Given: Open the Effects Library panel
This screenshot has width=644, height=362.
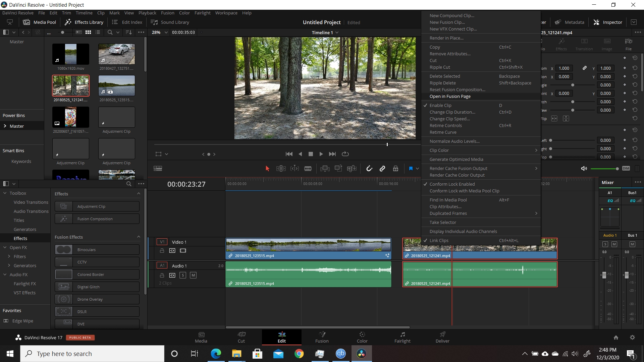Looking at the screenshot, I should [x=84, y=22].
